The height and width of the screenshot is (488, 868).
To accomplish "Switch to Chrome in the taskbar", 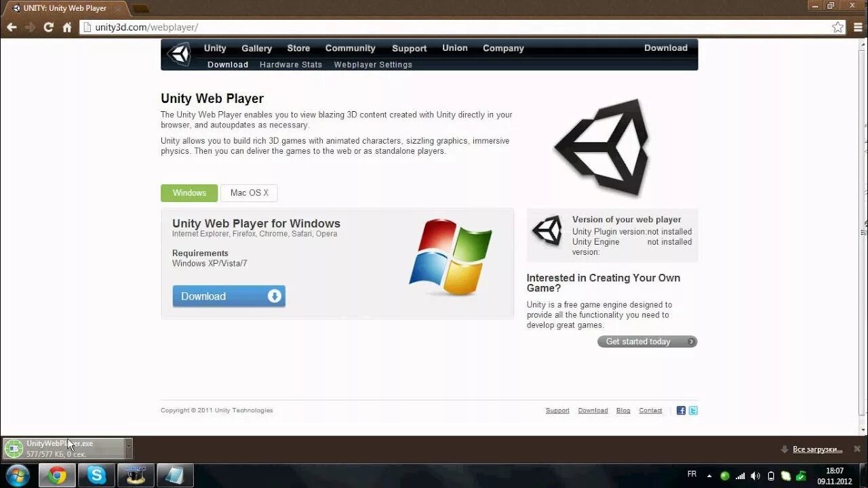I will pyautogui.click(x=57, y=475).
